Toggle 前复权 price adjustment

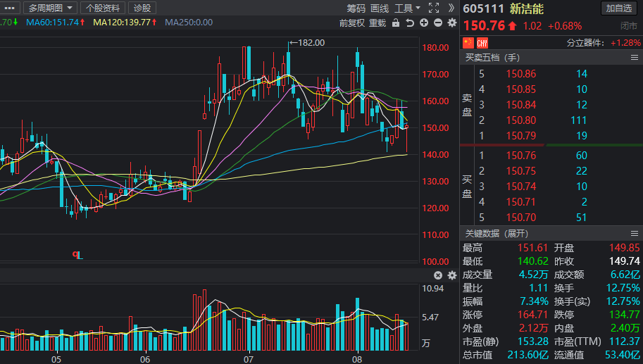(x=352, y=23)
